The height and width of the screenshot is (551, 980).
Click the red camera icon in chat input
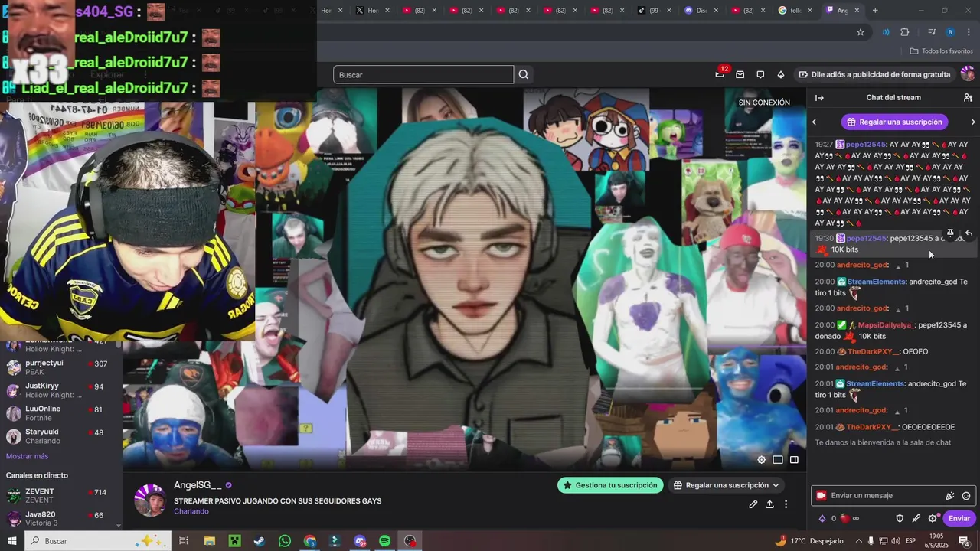click(822, 496)
